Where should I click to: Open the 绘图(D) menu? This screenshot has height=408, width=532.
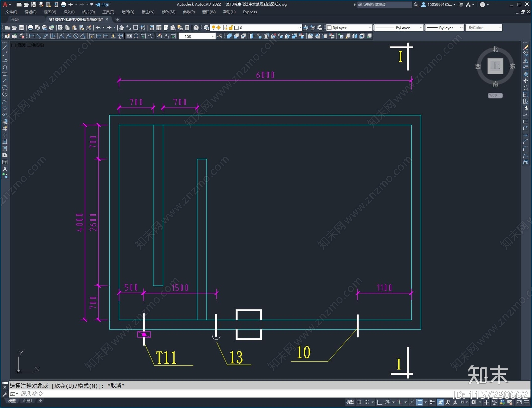128,12
